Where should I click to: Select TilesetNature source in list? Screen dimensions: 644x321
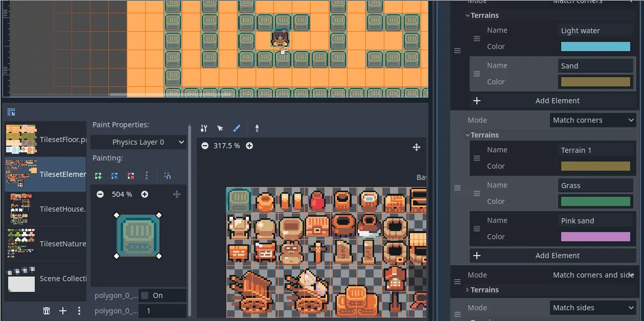click(x=45, y=244)
